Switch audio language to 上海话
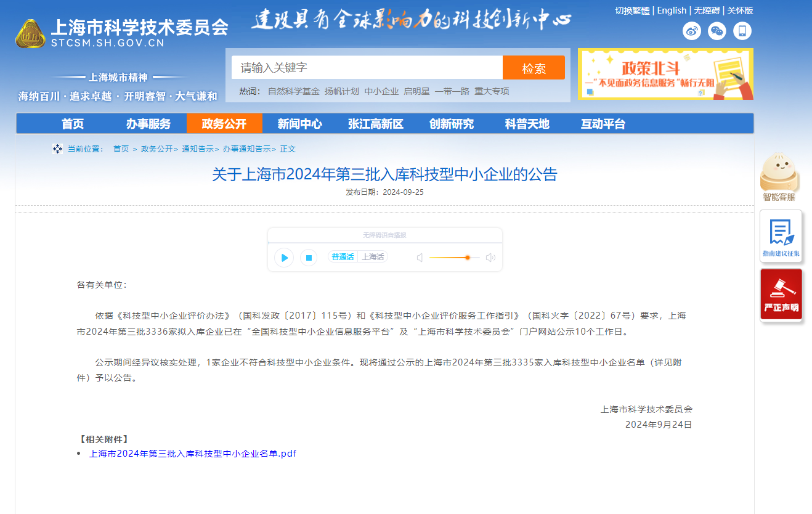The height and width of the screenshot is (514, 812). click(x=373, y=257)
